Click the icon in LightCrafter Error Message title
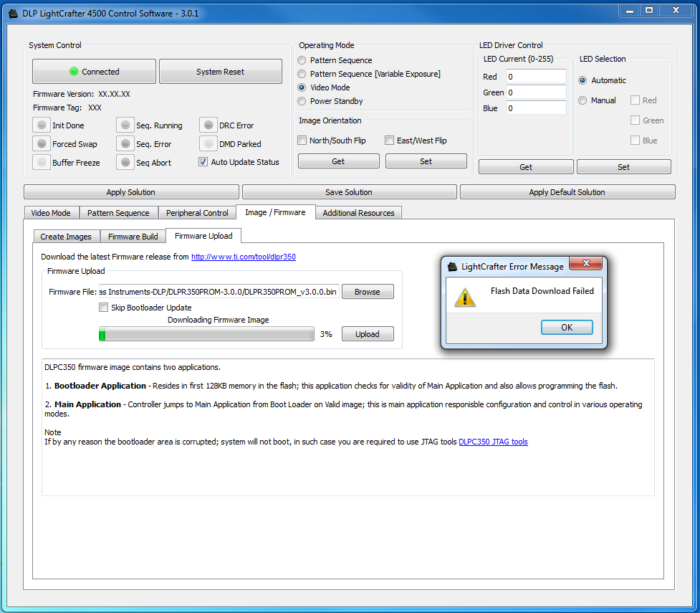 click(x=452, y=266)
